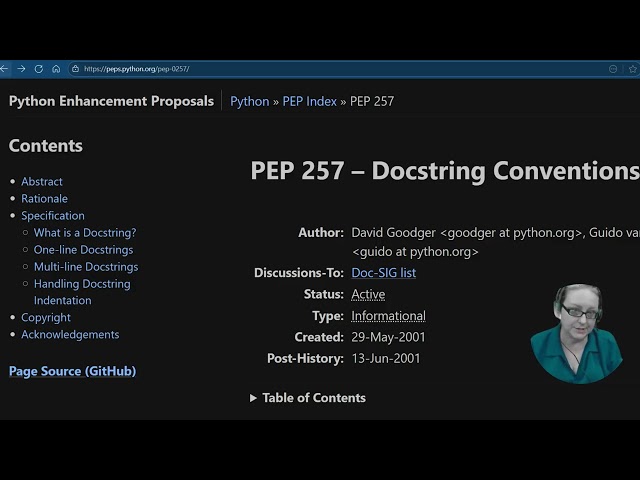Go back with the browser back arrow
Viewport: 640px width, 480px height.
point(4,69)
